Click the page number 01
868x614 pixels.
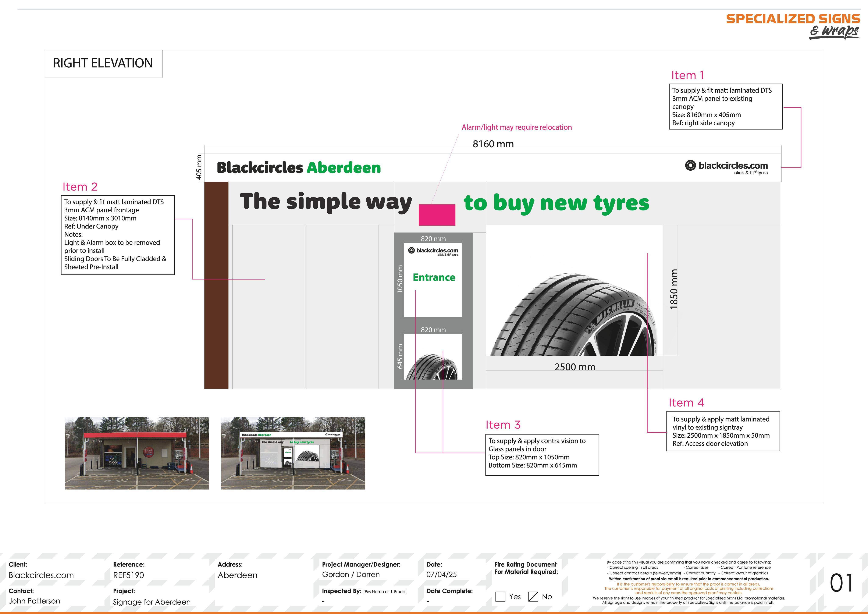point(842,583)
